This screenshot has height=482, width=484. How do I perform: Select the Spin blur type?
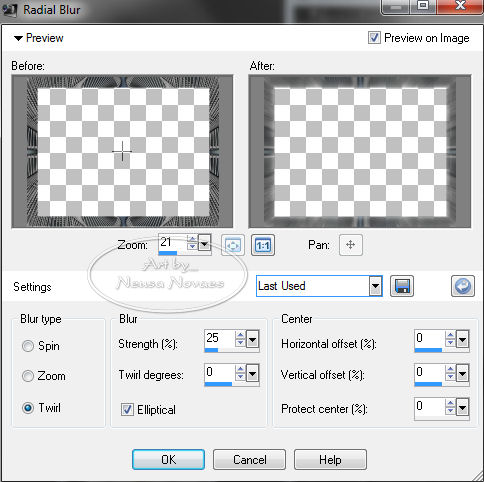28,346
